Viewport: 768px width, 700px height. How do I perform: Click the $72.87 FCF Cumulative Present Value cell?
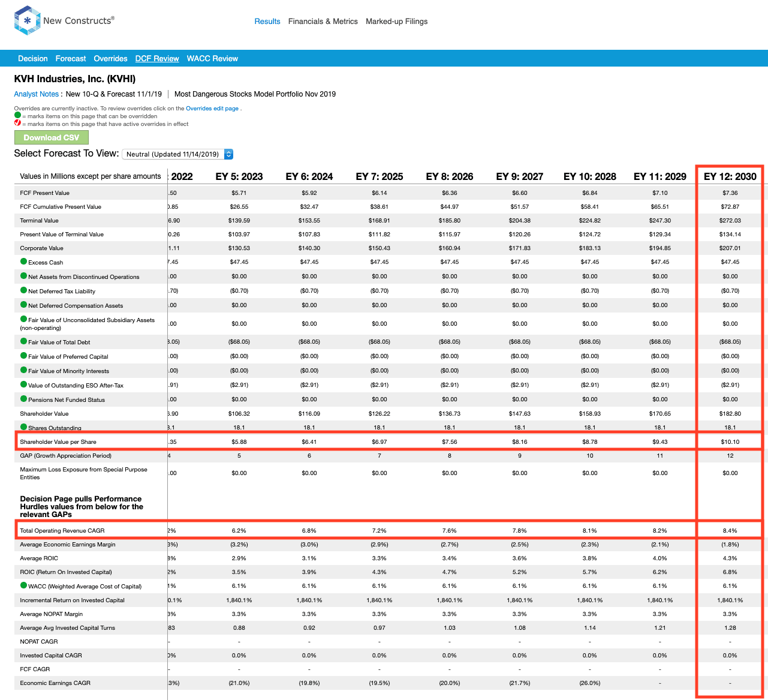click(730, 207)
